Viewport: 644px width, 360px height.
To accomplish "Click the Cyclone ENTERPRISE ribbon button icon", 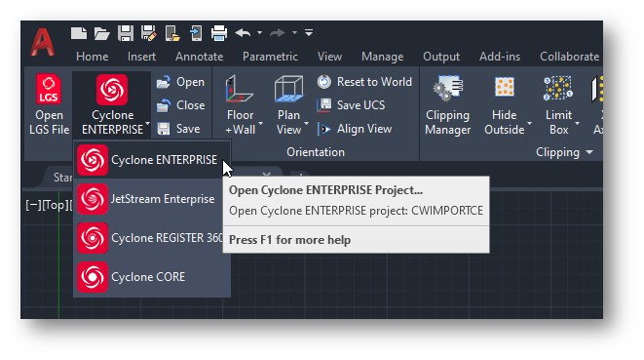I will click(x=112, y=90).
